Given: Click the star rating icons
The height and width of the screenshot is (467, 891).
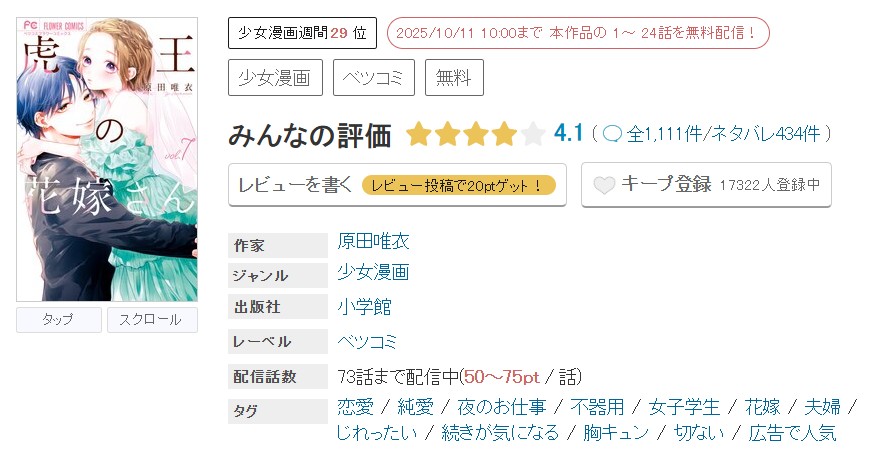Looking at the screenshot, I should tap(475, 133).
